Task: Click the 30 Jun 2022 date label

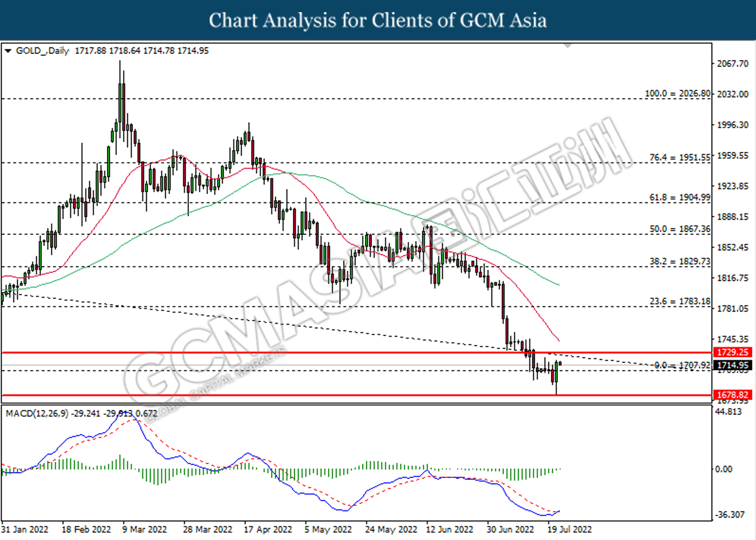Action: coord(510,529)
